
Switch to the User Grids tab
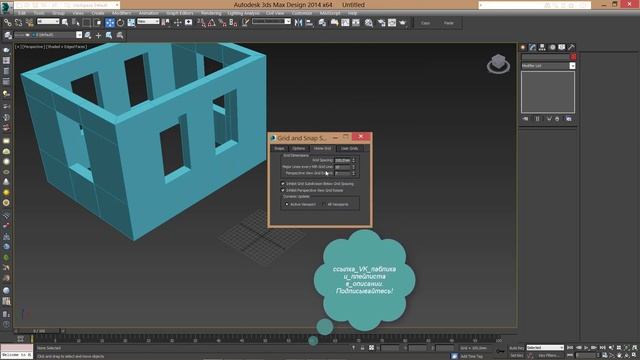click(x=349, y=149)
